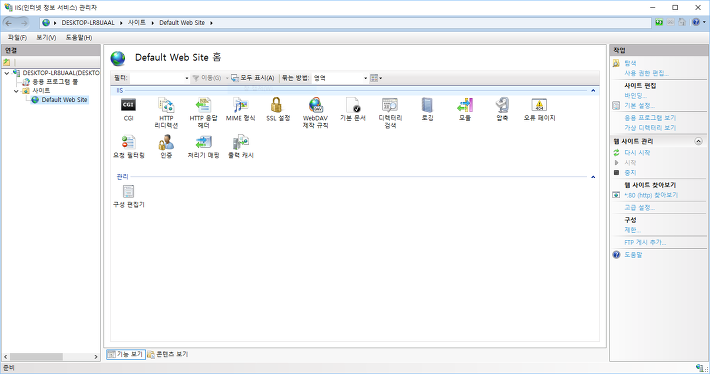The image size is (710, 374).
Task: Open the 보기(V) menu
Action: point(46,38)
